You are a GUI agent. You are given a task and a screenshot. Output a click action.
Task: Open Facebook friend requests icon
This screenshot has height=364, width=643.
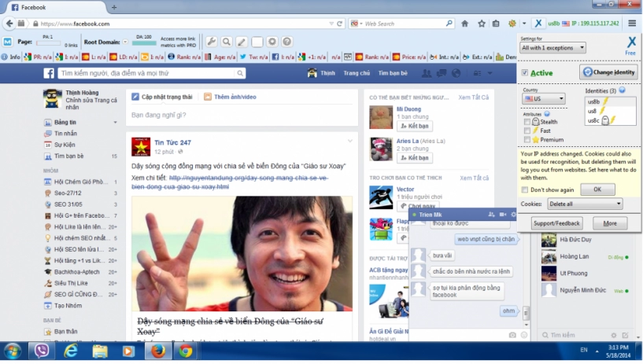coord(427,73)
